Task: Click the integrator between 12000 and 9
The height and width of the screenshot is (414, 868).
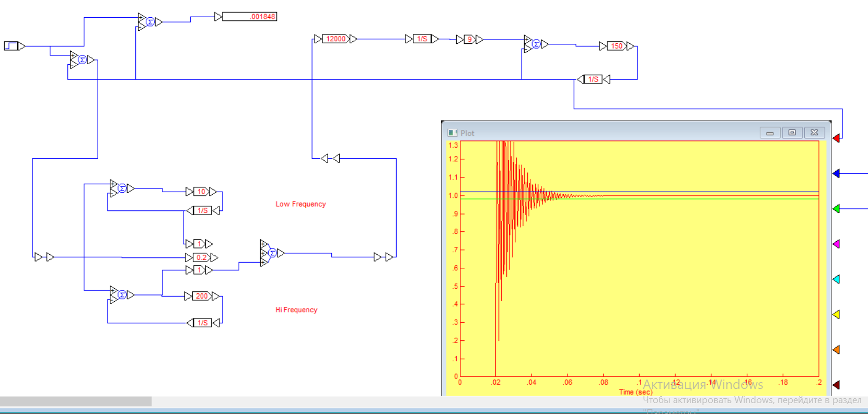Action: point(422,39)
